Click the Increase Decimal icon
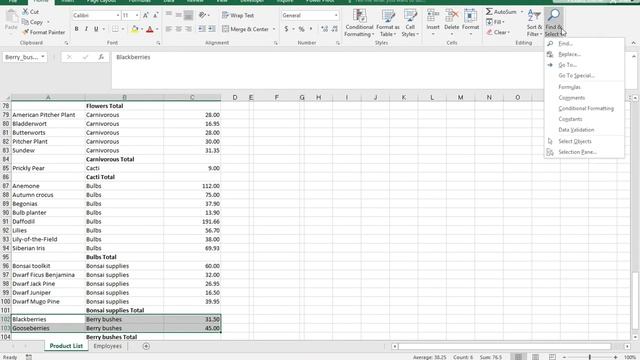640x360 pixels. click(324, 29)
